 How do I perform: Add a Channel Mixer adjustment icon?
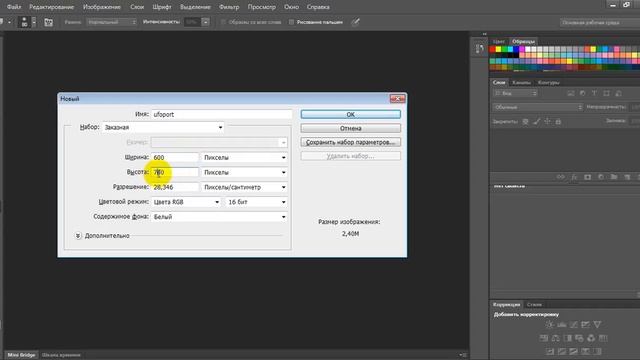point(591,338)
